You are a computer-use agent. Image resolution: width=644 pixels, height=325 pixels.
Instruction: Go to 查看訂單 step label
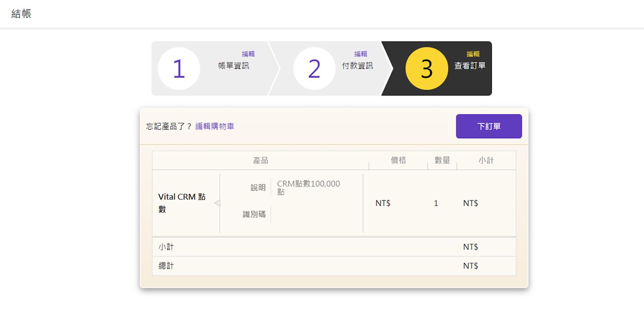coord(470,66)
